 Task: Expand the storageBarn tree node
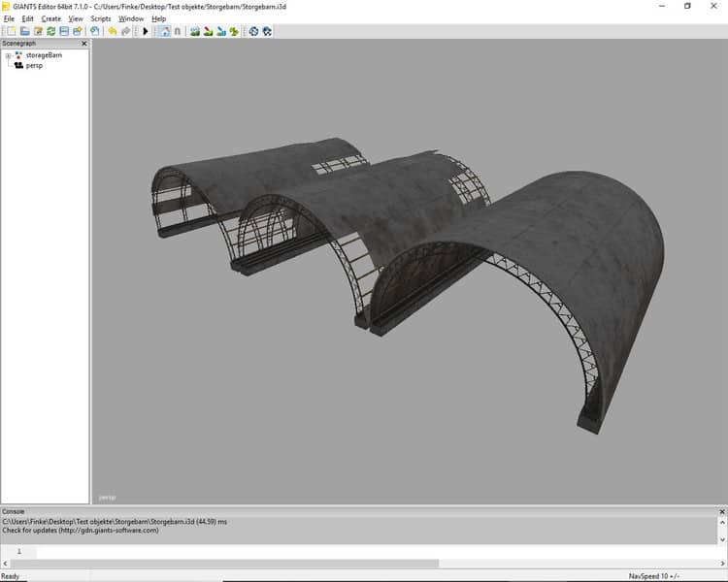pyautogui.click(x=8, y=56)
